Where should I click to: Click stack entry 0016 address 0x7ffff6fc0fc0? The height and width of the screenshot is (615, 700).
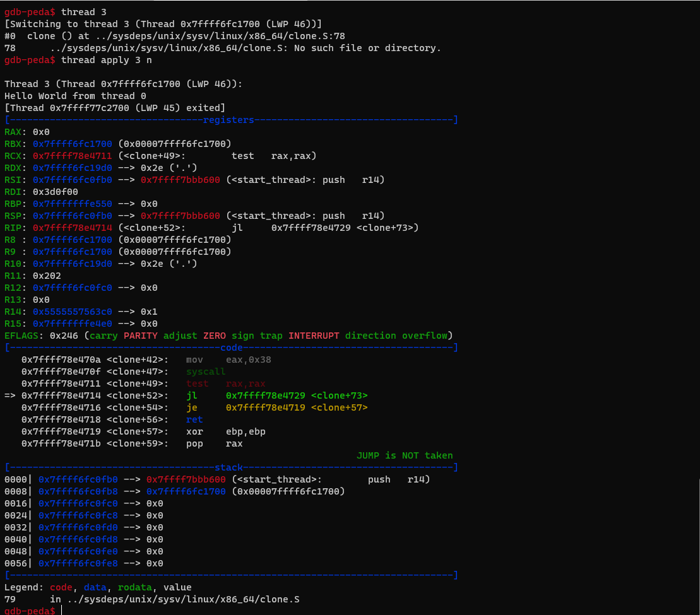(x=78, y=504)
